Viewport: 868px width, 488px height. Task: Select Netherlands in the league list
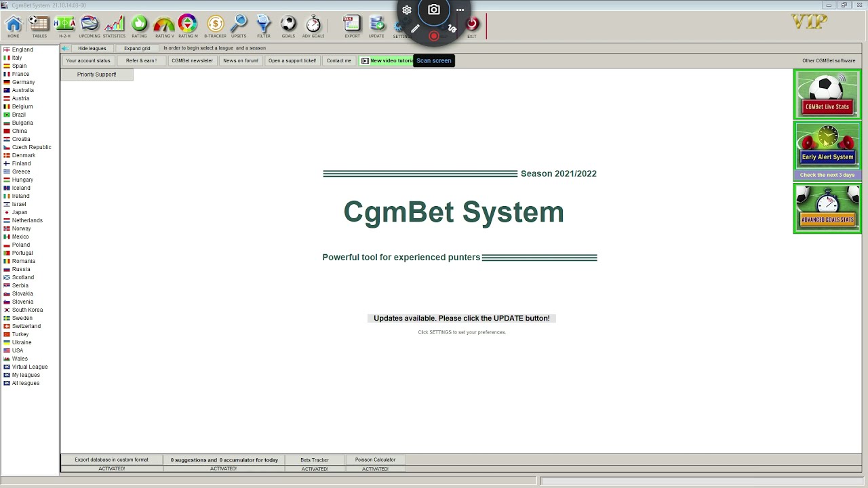(x=27, y=220)
